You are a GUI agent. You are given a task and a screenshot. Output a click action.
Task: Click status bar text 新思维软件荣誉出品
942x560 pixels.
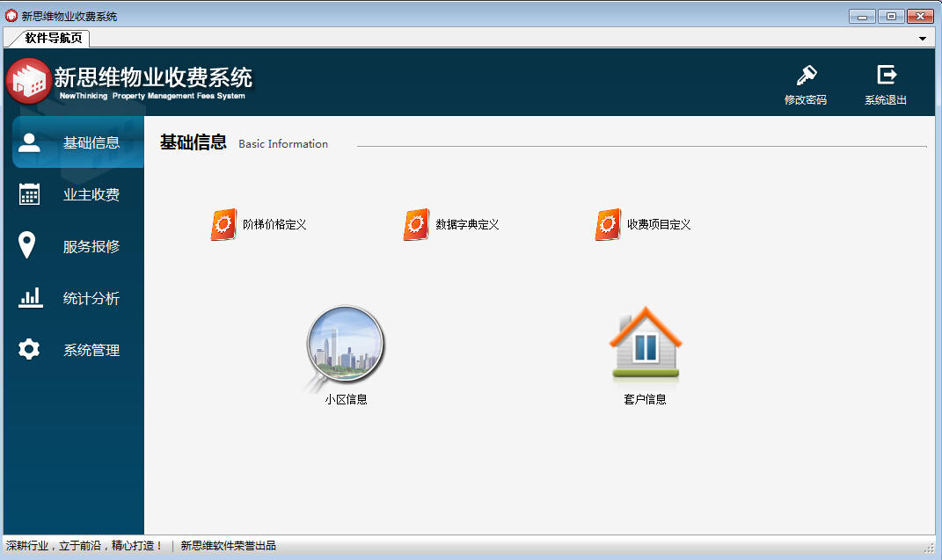click(x=229, y=546)
